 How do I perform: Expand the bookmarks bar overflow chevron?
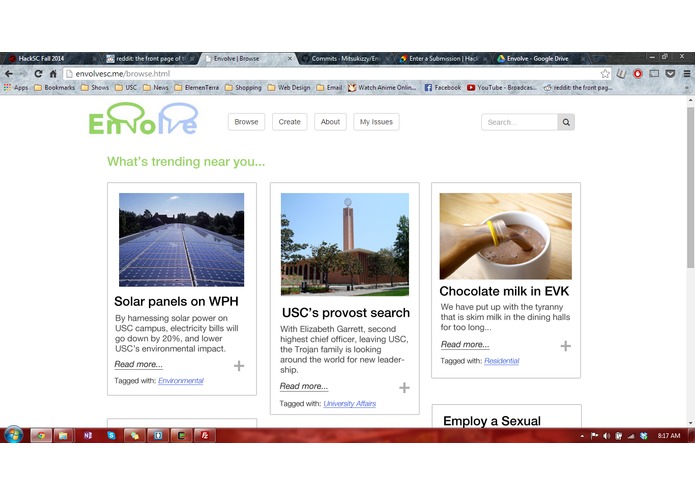pyautogui.click(x=687, y=88)
